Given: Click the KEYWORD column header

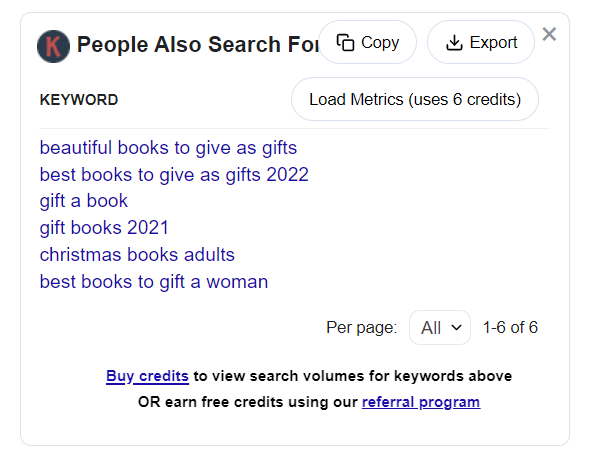Looking at the screenshot, I should click(79, 100).
